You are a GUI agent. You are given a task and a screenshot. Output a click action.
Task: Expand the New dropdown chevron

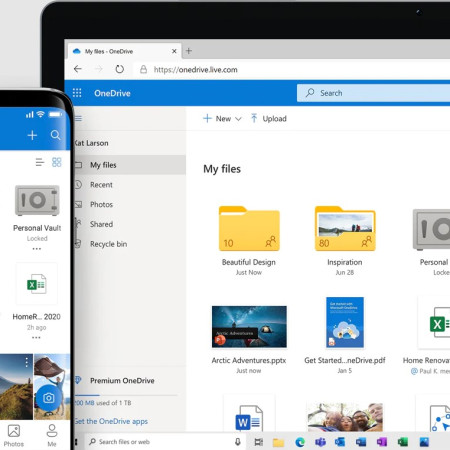coord(238,119)
